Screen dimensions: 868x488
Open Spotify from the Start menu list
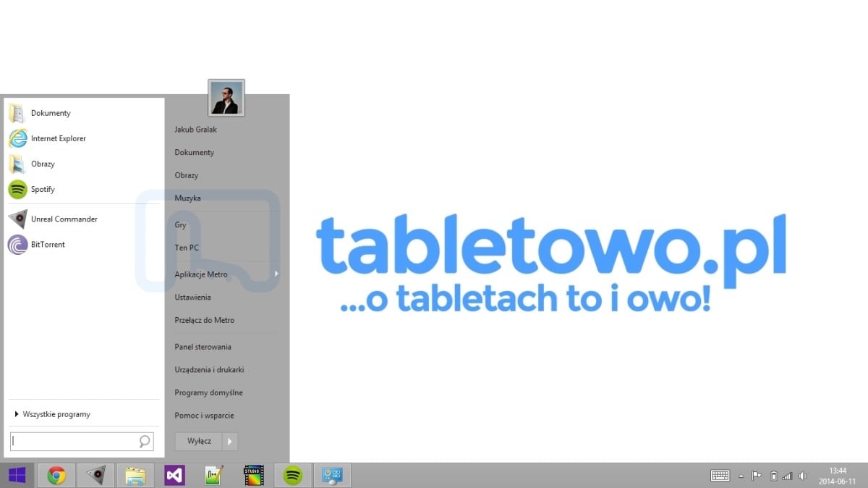pos(42,190)
